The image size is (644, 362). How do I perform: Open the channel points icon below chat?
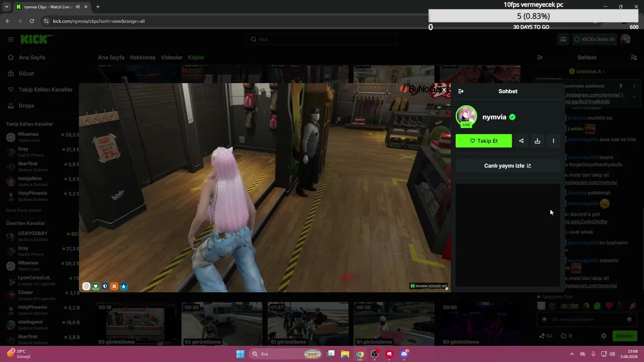(545, 336)
